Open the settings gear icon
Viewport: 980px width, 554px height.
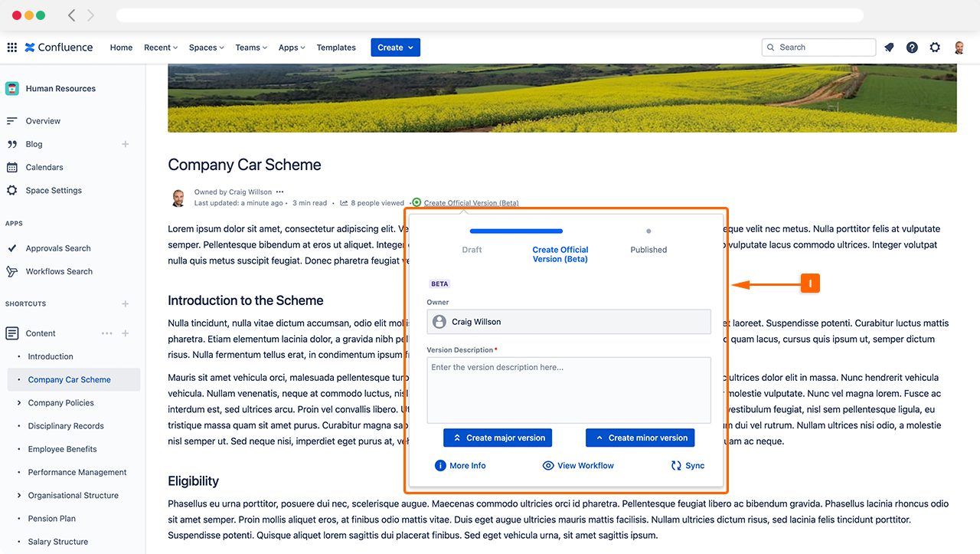coord(935,48)
